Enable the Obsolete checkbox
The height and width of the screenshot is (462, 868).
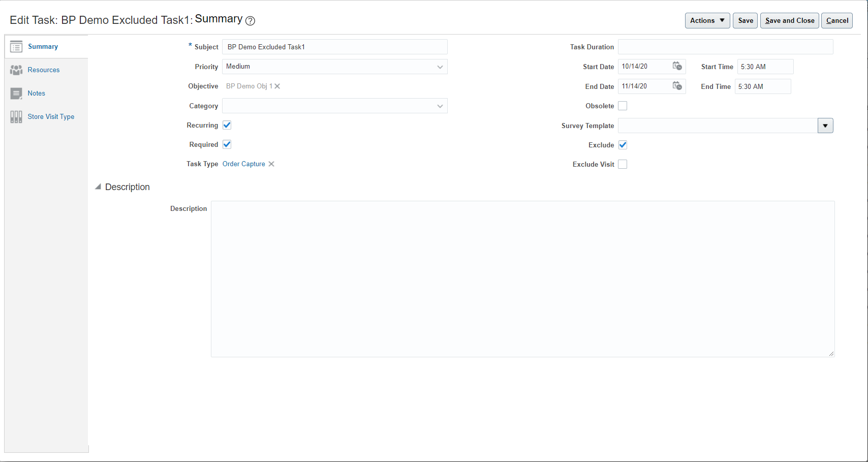623,106
